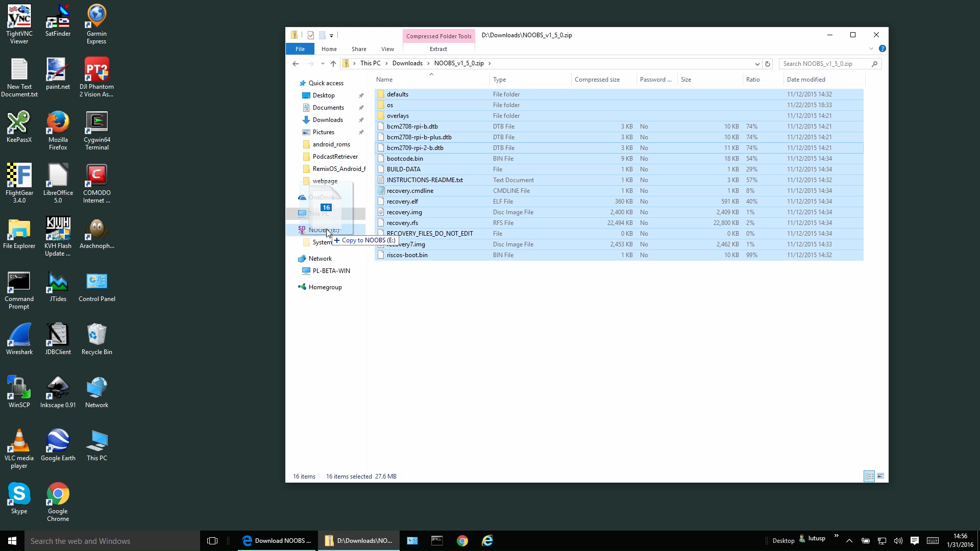Unpin Downloads from Quick access
Screen dimensions: 980x551
pos(361,120)
